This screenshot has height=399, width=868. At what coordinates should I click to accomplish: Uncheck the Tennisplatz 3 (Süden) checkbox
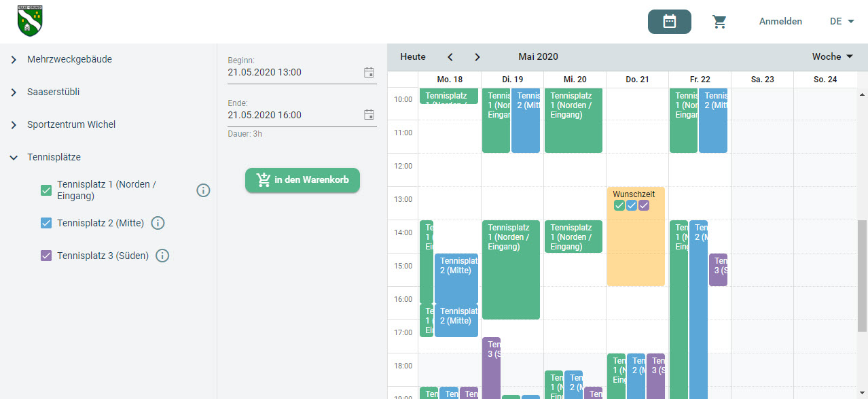[x=46, y=256]
